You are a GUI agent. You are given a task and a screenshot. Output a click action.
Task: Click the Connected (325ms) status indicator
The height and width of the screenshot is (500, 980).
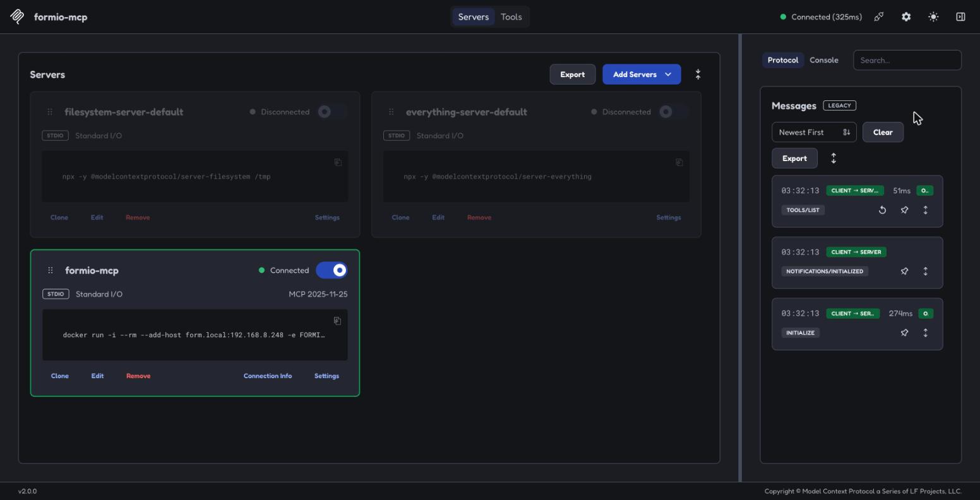coord(821,17)
